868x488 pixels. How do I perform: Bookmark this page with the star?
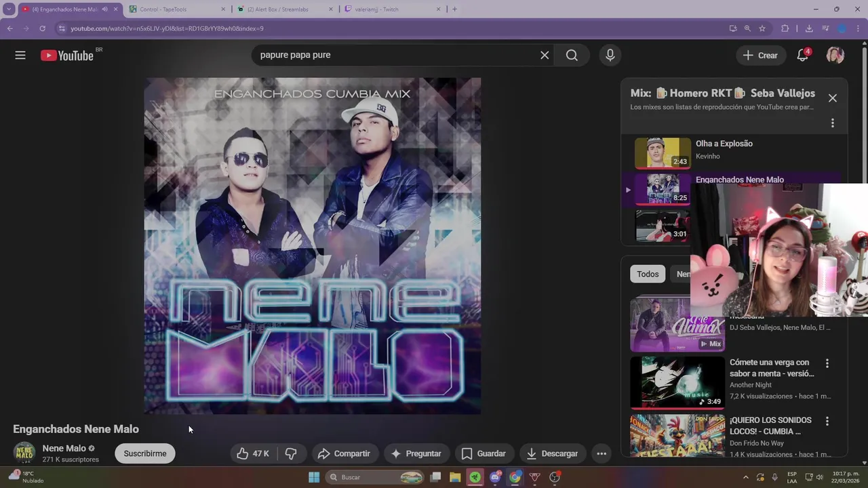coord(762,28)
